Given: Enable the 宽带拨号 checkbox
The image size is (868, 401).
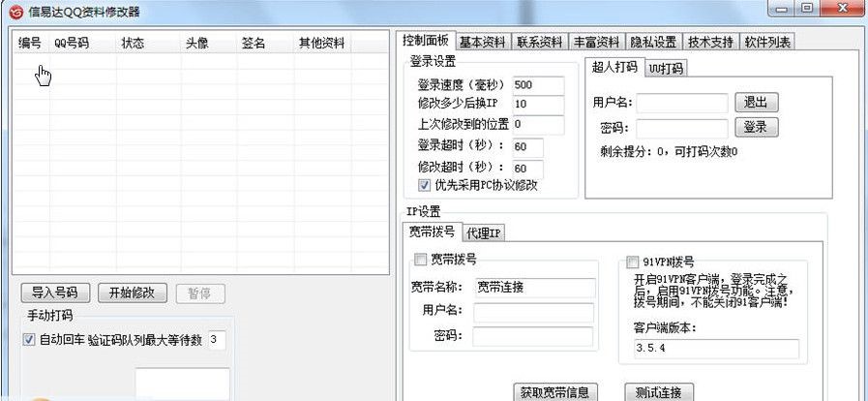Looking at the screenshot, I should pyautogui.click(x=420, y=259).
